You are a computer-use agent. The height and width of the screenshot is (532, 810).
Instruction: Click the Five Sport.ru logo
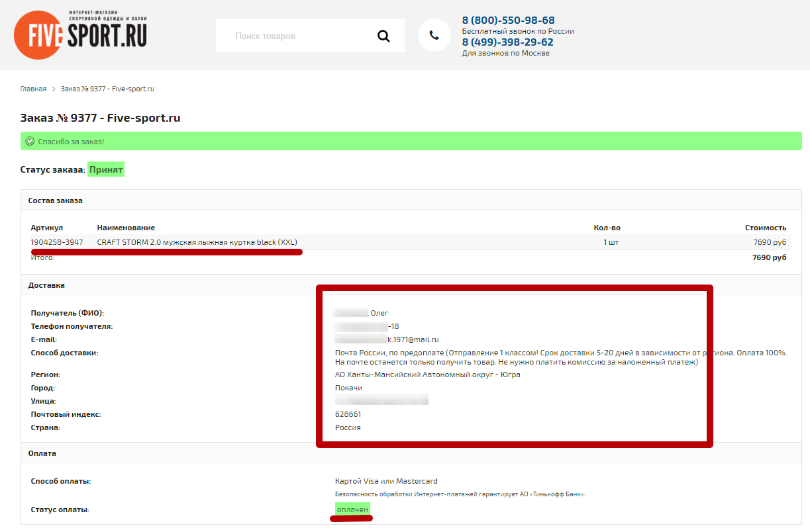(x=81, y=35)
